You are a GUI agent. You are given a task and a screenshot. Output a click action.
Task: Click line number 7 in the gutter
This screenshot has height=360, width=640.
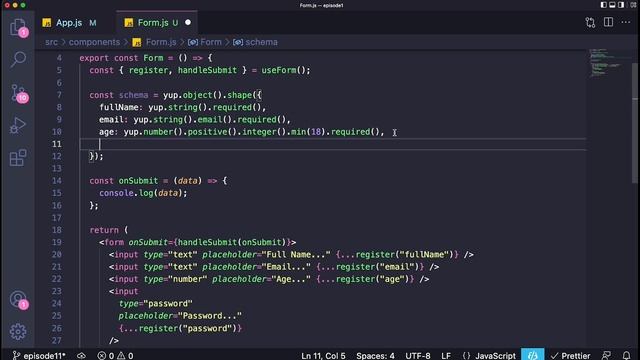click(x=60, y=95)
